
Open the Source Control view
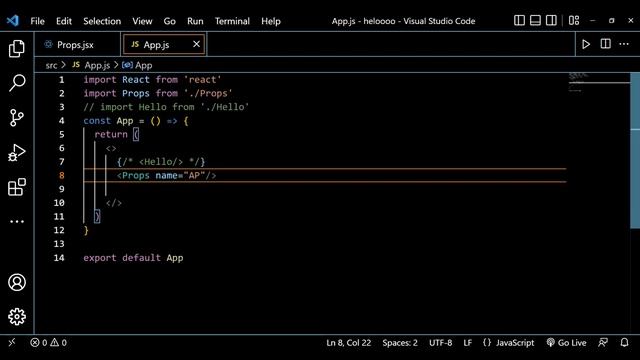(x=17, y=118)
